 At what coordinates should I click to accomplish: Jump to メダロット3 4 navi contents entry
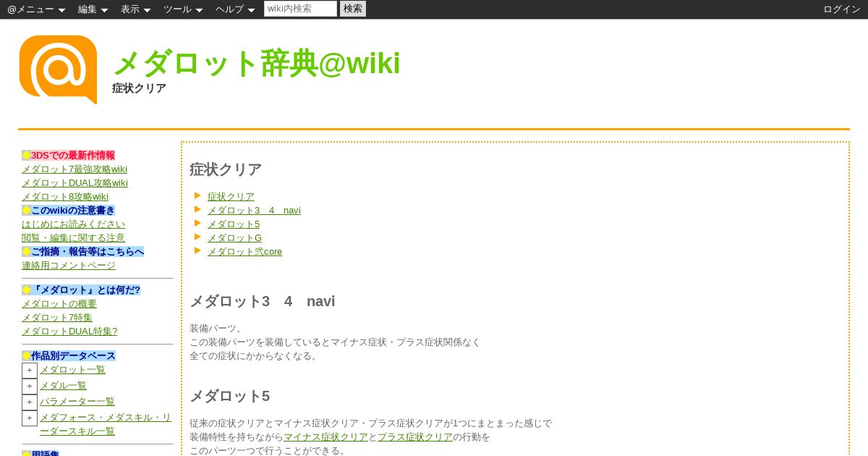254,211
